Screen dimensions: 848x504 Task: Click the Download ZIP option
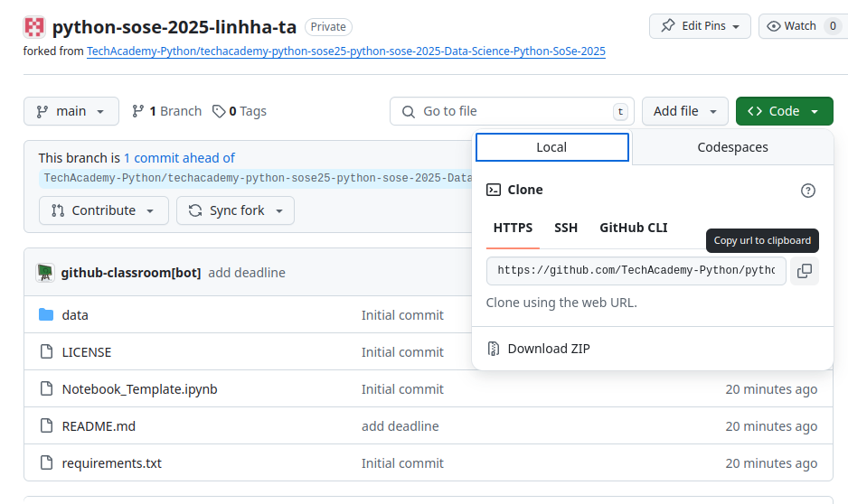tap(548, 349)
